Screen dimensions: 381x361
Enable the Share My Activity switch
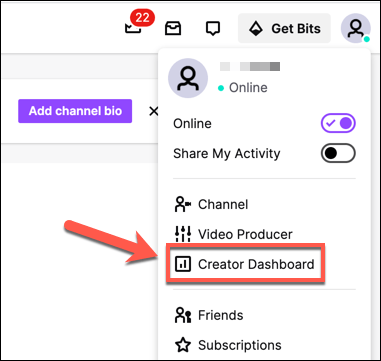coord(338,153)
